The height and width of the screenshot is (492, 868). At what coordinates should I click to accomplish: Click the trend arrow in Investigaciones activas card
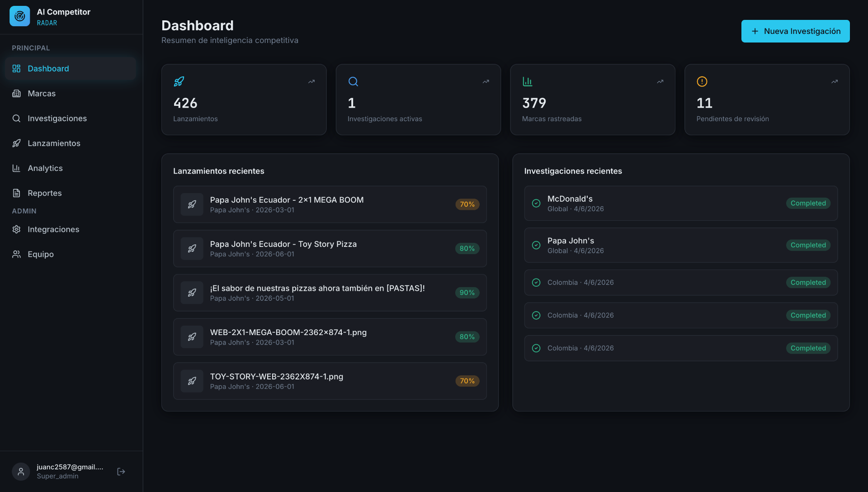(486, 81)
